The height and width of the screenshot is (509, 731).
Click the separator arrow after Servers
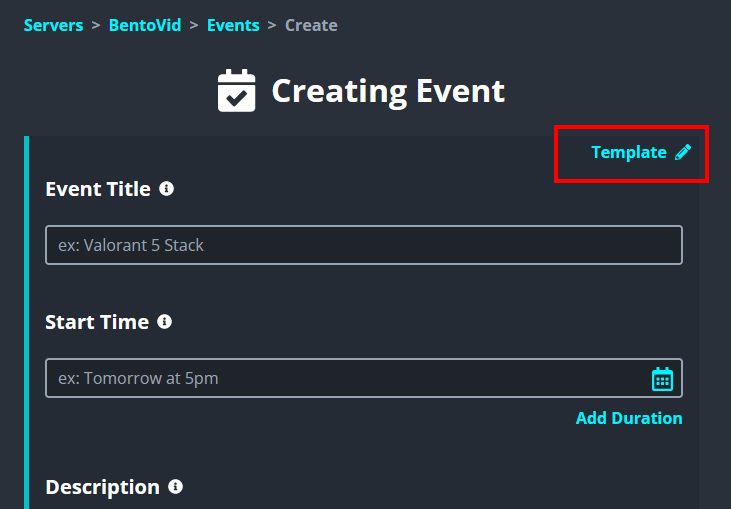tap(96, 25)
